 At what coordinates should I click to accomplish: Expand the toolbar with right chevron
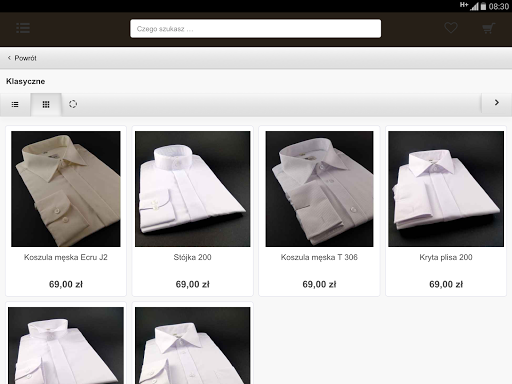(x=497, y=103)
